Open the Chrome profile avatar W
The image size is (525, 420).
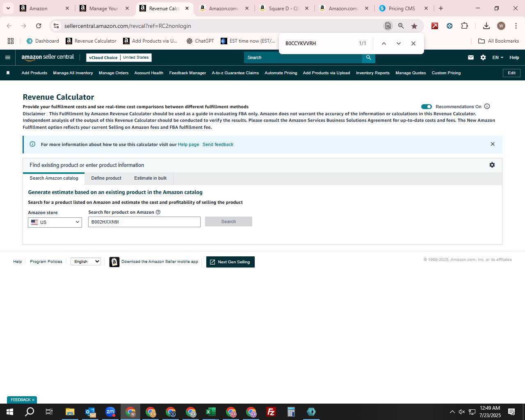coord(501,26)
